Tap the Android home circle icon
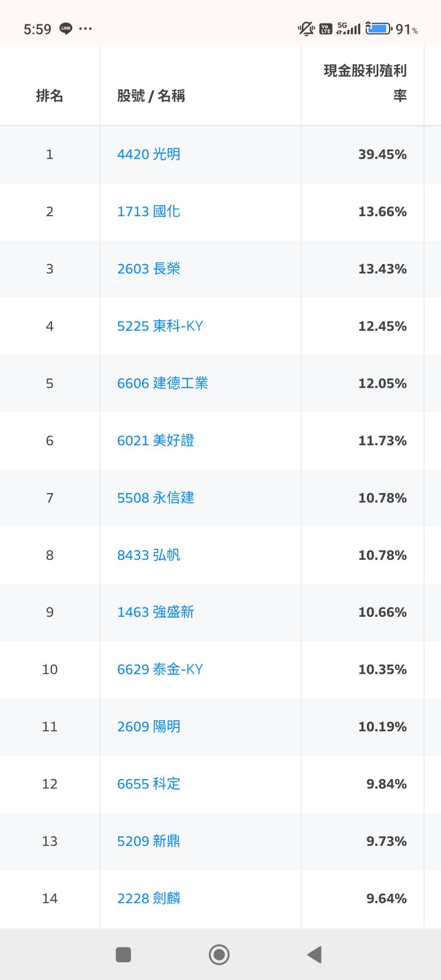 [219, 954]
